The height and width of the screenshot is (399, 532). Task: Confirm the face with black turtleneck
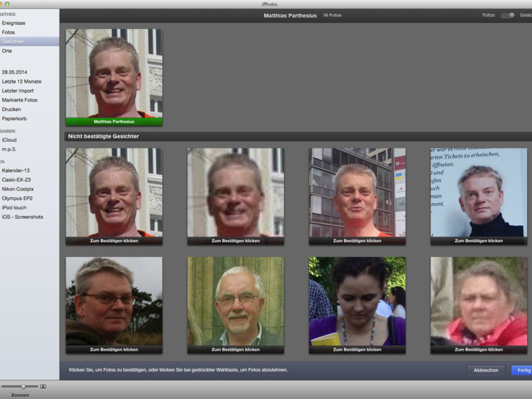click(x=479, y=196)
